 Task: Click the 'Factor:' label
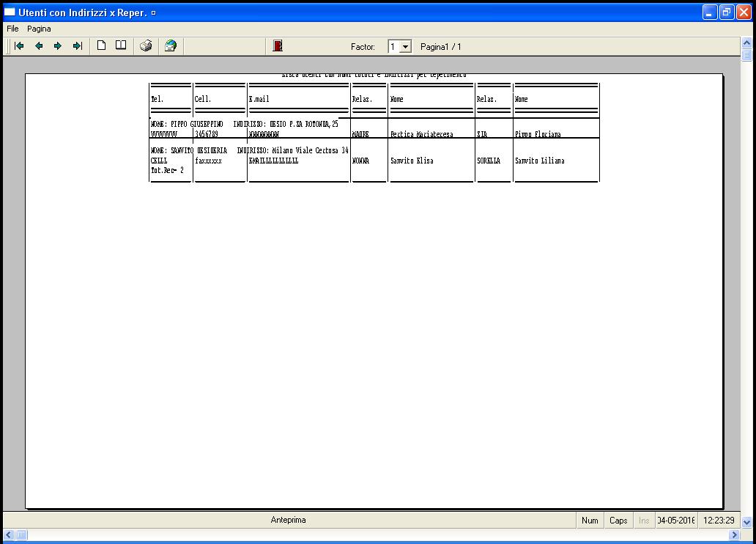(x=363, y=47)
